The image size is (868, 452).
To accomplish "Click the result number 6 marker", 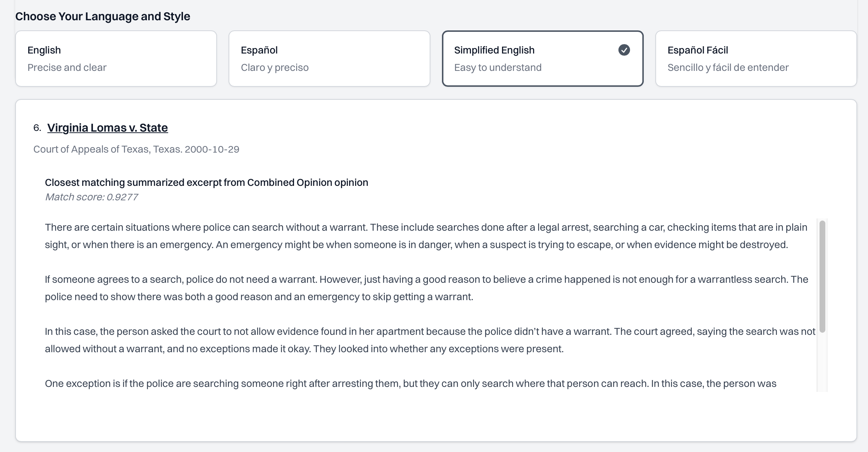I will tap(37, 128).
